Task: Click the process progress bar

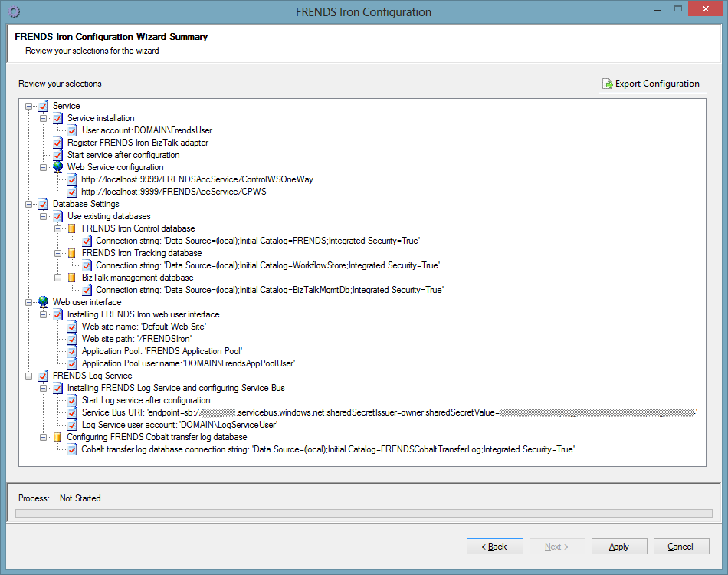Action: coord(363,513)
